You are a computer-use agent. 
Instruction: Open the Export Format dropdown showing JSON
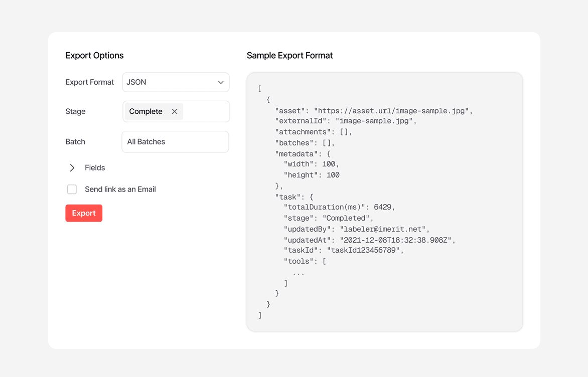(x=176, y=82)
